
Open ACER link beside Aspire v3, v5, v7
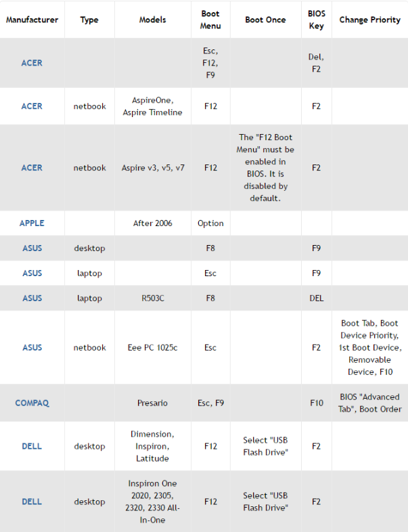click(x=32, y=168)
